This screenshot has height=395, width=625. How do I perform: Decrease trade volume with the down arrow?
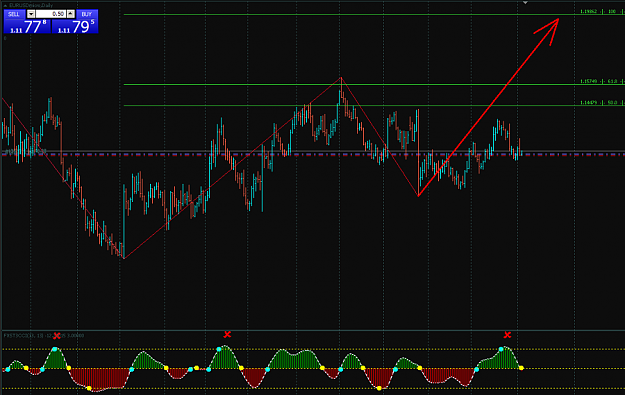click(x=31, y=14)
